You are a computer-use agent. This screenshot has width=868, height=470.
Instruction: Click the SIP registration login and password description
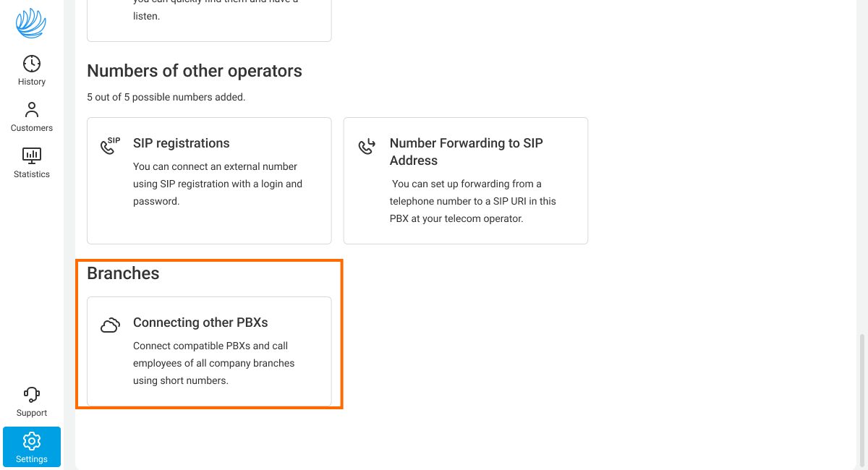point(217,184)
